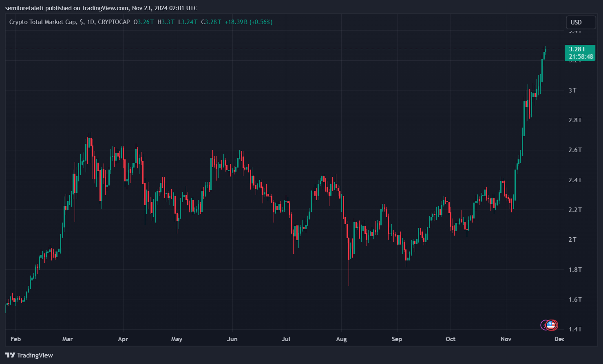Click the semilorefaleti author name
The height and width of the screenshot is (364, 603).
click(x=24, y=8)
